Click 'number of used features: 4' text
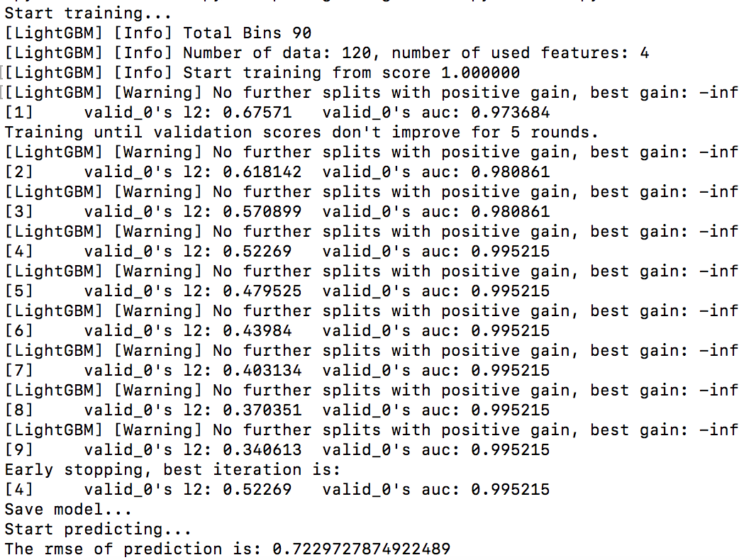The width and height of the screenshot is (756, 560). [521, 52]
